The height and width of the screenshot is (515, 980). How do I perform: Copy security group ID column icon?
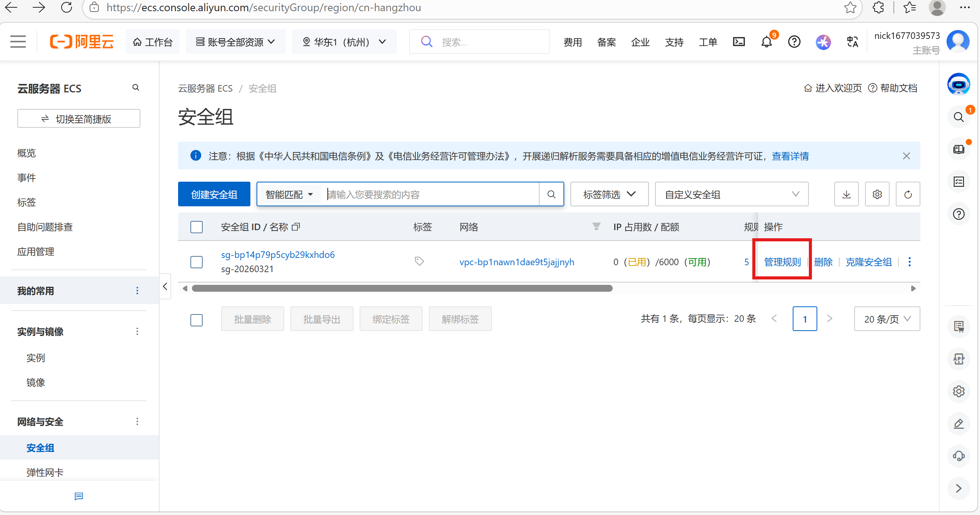(295, 227)
